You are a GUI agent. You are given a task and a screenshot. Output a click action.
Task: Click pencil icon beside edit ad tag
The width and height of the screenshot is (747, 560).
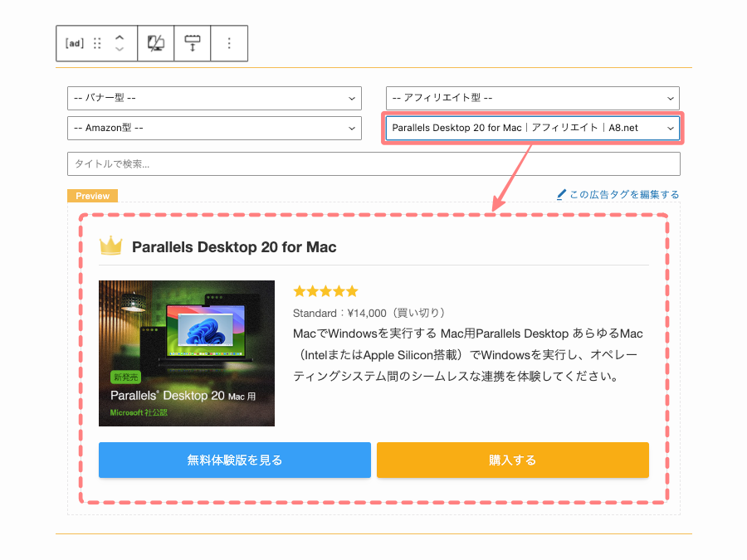[562, 195]
